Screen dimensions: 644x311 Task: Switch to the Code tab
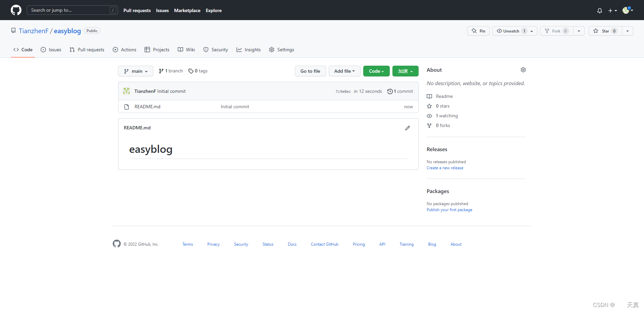(x=23, y=50)
